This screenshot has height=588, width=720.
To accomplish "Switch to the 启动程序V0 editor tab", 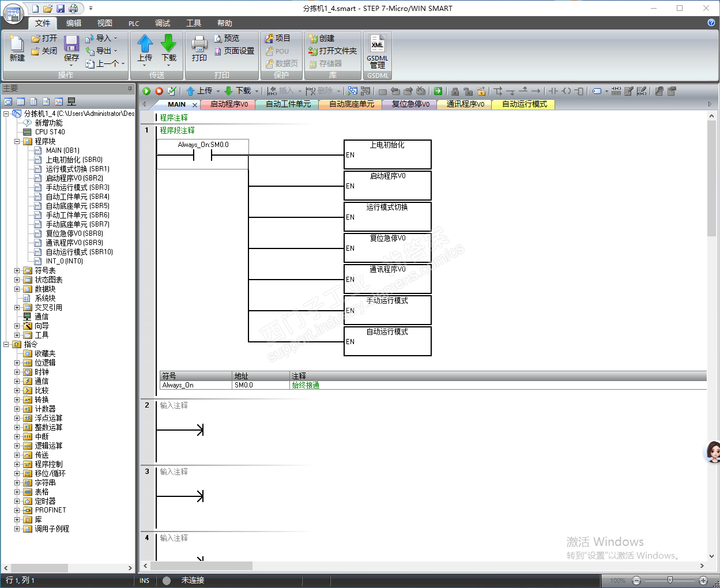I will (229, 104).
